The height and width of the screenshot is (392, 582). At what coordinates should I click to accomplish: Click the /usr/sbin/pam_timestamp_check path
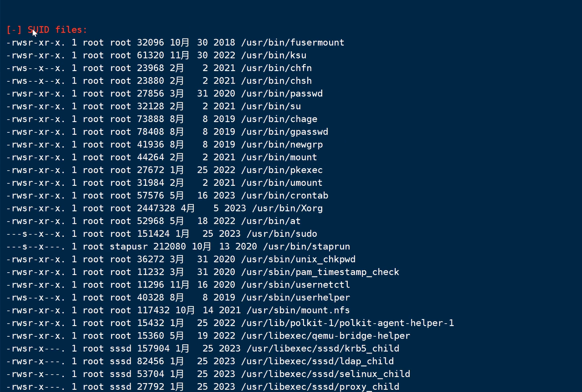pyautogui.click(x=320, y=272)
